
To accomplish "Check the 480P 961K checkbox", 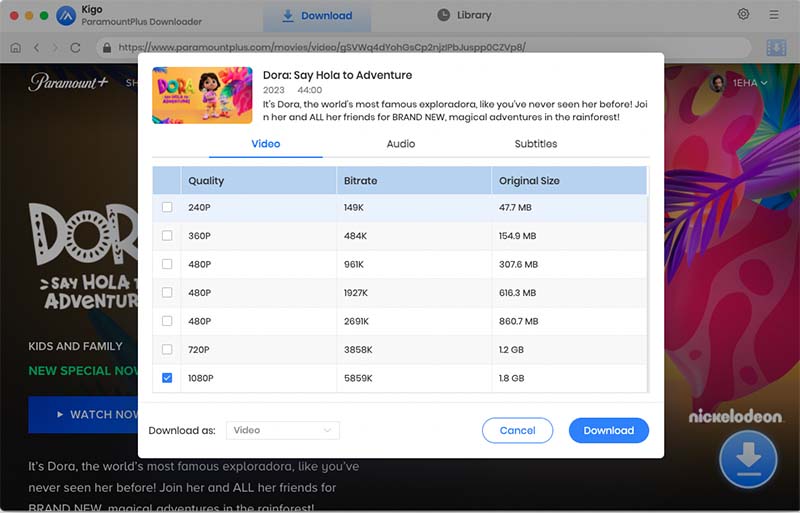I will point(167,264).
